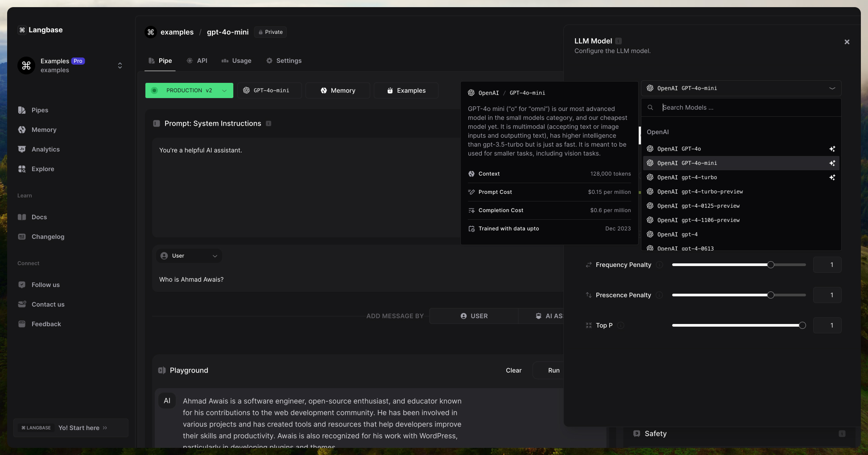The width and height of the screenshot is (868, 455).
Task: Open the PRODUCTION v2 version dropdown
Action: pos(189,90)
